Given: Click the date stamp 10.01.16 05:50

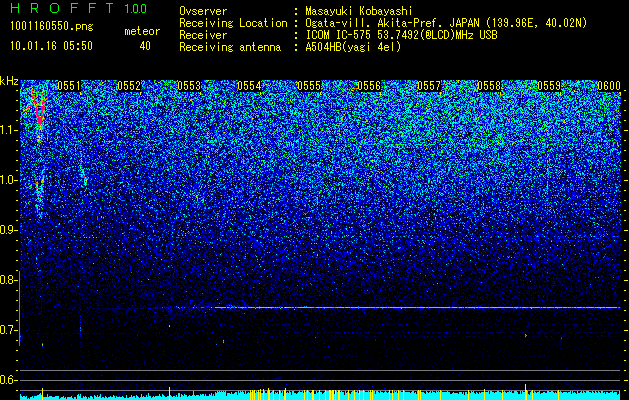Looking at the screenshot, I should [51, 46].
